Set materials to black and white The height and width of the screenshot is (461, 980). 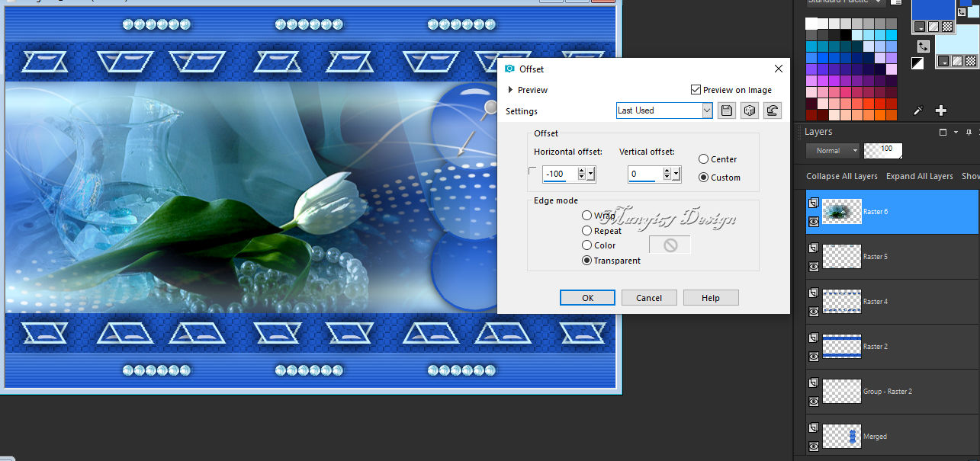tap(917, 63)
